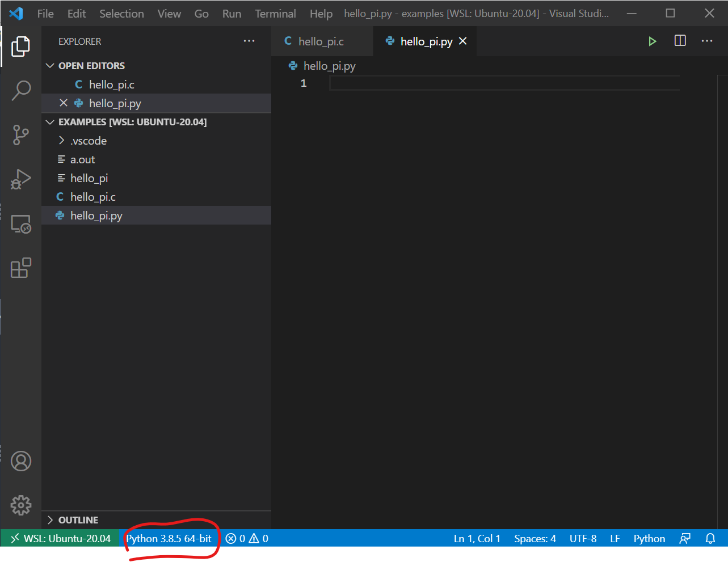The image size is (728, 562).
Task: Maximize the VS Code window
Action: click(670, 13)
